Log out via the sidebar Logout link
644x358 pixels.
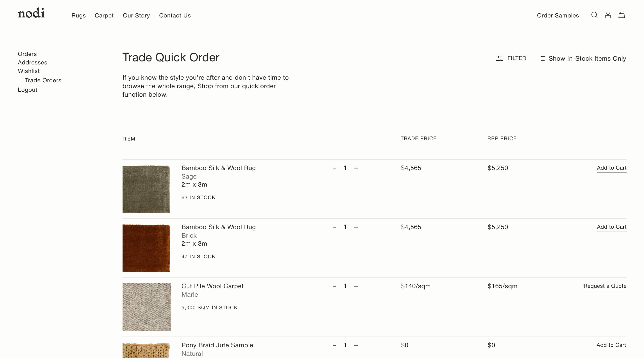[28, 90]
